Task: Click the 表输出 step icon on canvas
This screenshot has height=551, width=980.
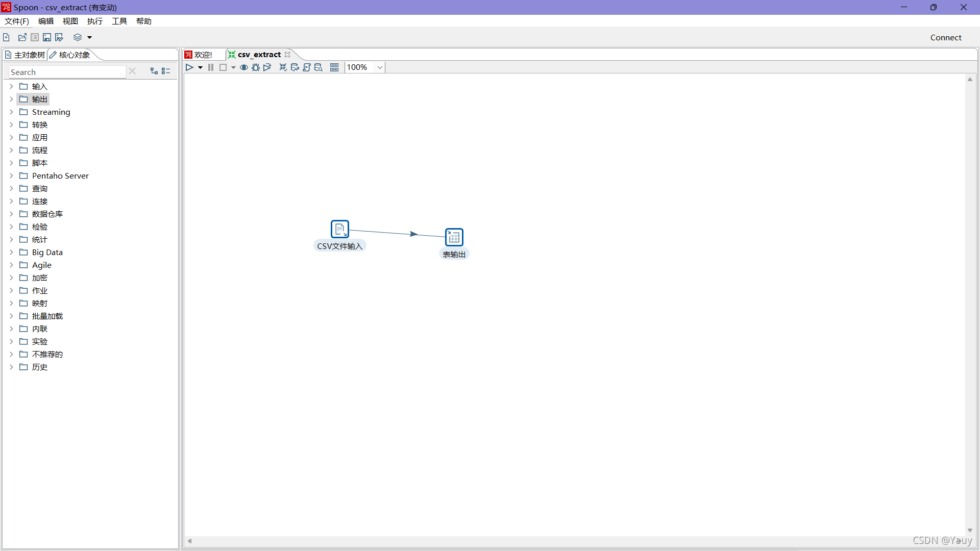Action: (454, 237)
